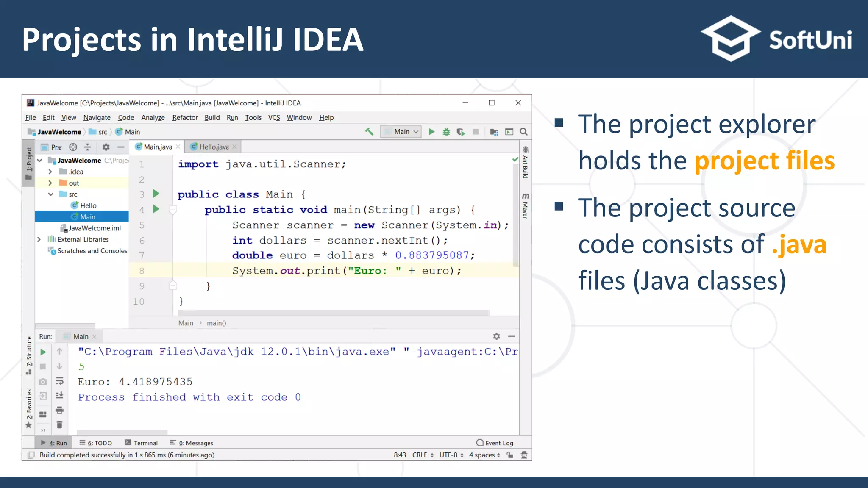This screenshot has height=488, width=868.
Task: Open Event Log
Action: 495,443
